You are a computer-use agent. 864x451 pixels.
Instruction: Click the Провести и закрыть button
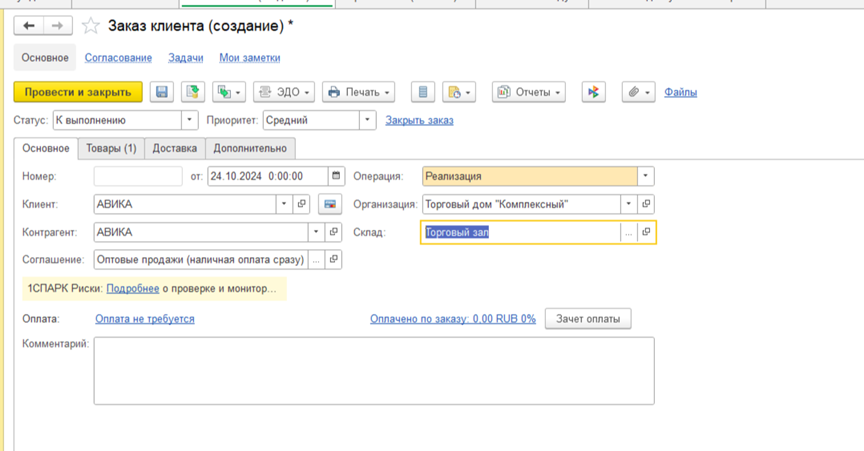pyautogui.click(x=78, y=92)
